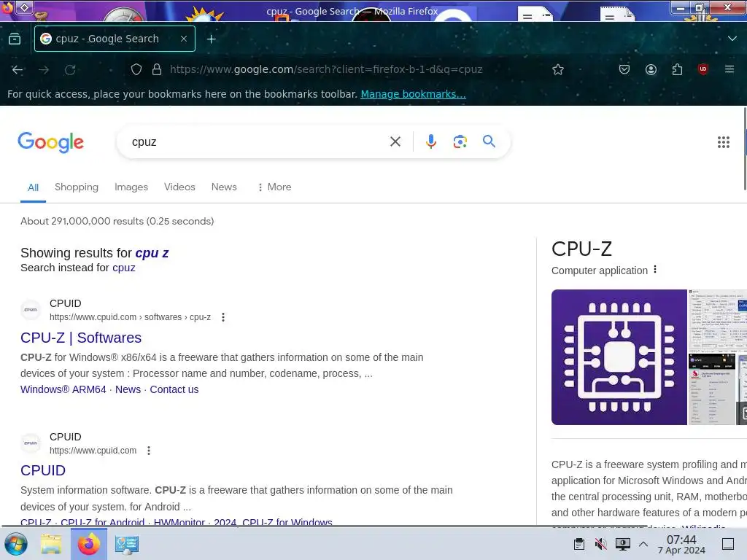Toggle muted volume tray icon
747x560 pixels.
pos(601,544)
